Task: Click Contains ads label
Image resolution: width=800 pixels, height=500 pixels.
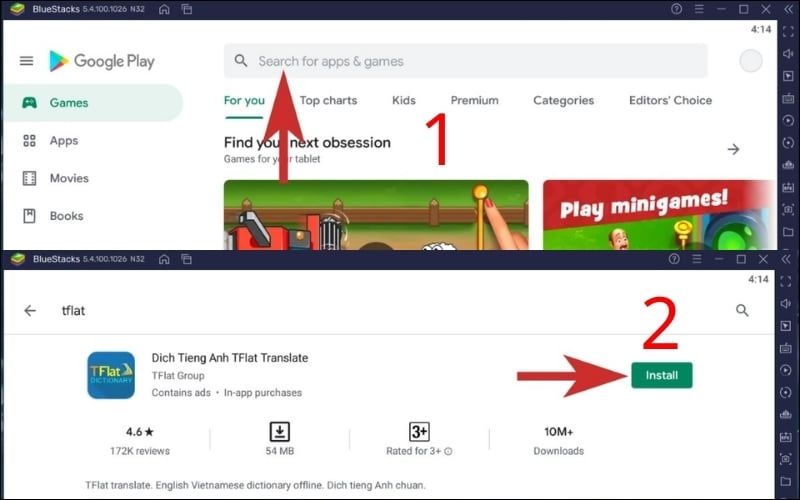Action: tap(181, 393)
